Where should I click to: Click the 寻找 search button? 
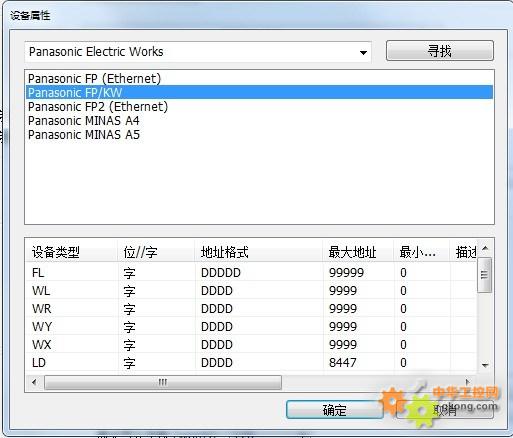tap(439, 51)
